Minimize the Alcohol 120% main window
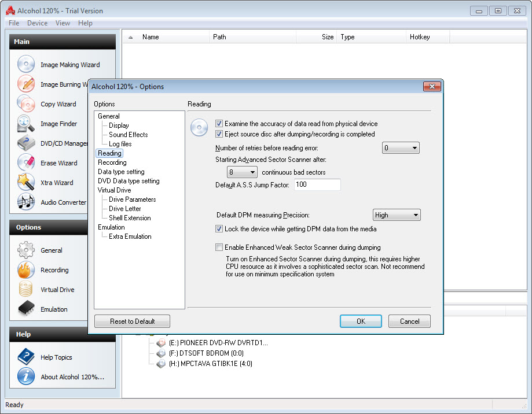Viewport: 532px width, 414px height. [479, 11]
